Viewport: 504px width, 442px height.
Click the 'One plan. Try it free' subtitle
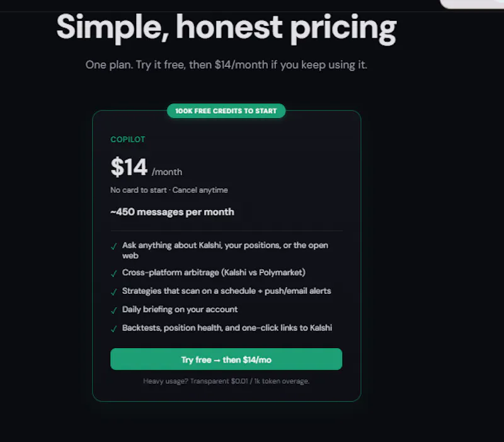(226, 65)
